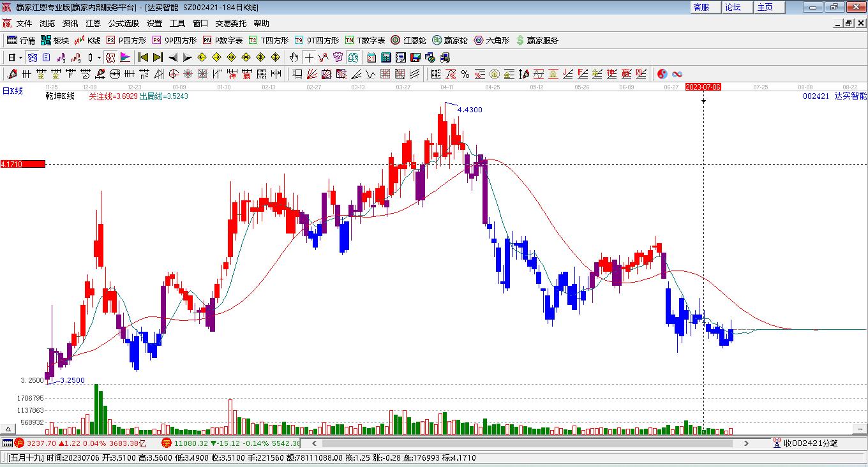Open the calendar date icon

(371, 57)
